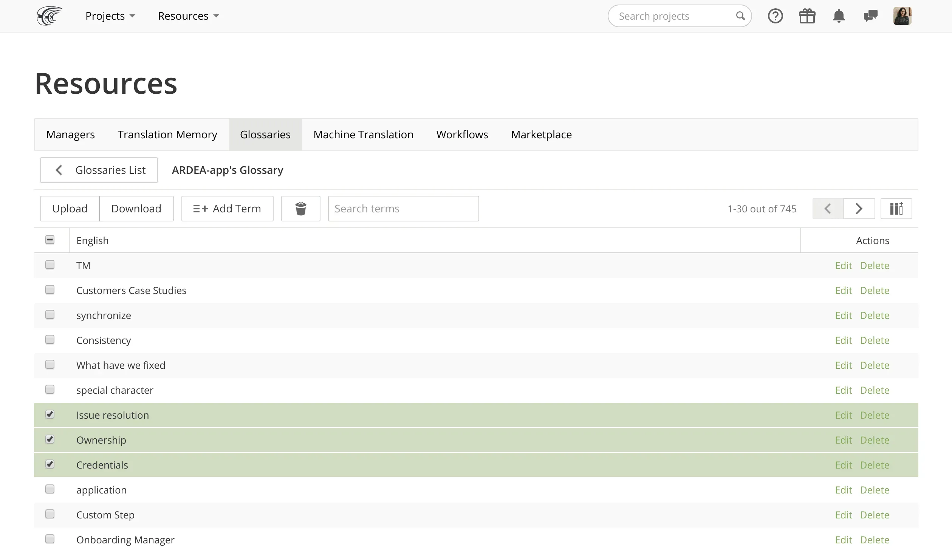This screenshot has height=560, width=952.
Task: Click the previous page navigation arrow
Action: [827, 208]
